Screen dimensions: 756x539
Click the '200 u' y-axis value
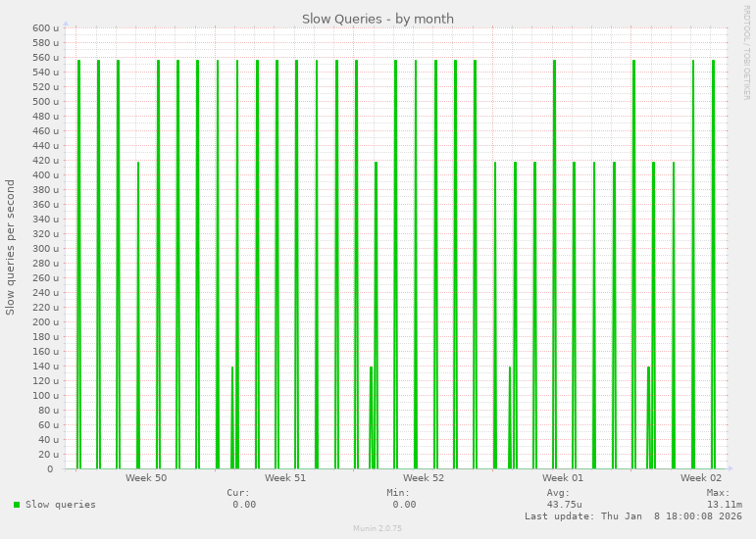pos(46,321)
